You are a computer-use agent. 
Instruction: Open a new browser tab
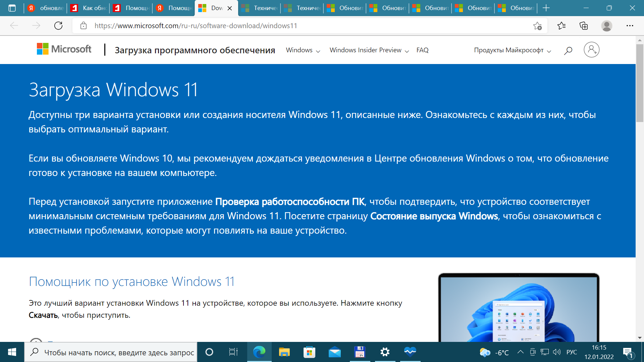(546, 8)
